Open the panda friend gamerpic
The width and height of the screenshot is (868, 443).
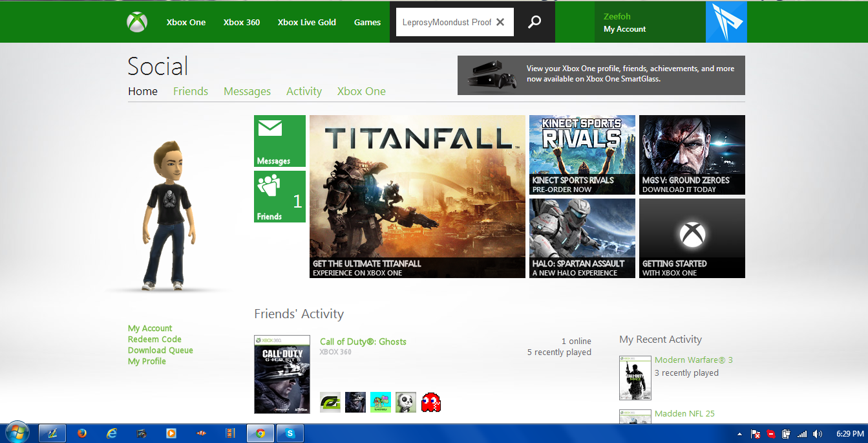[x=406, y=402]
